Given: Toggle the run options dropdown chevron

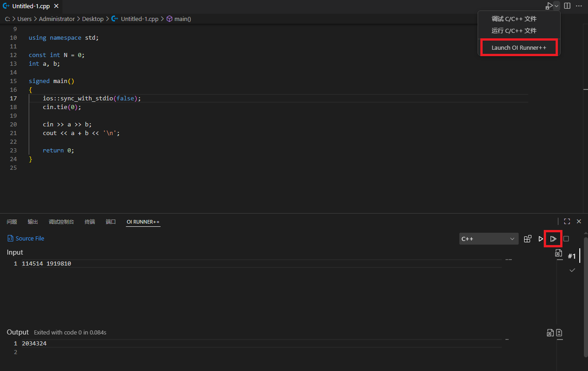Looking at the screenshot, I should click(557, 6).
